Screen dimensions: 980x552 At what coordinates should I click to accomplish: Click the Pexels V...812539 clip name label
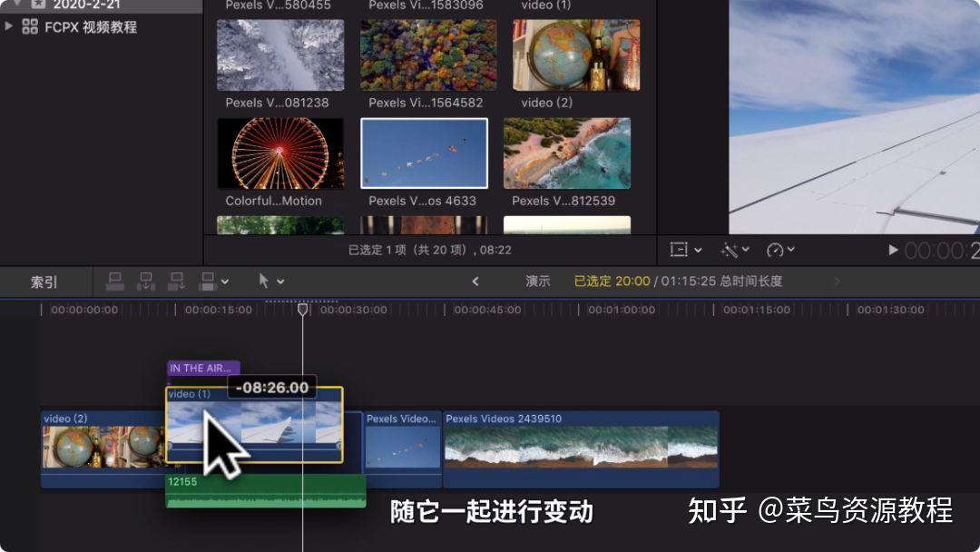point(563,202)
